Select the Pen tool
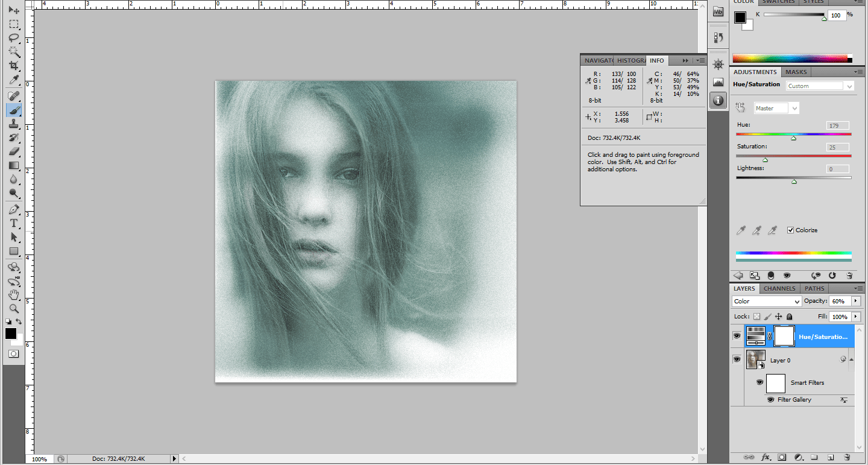 [x=14, y=209]
